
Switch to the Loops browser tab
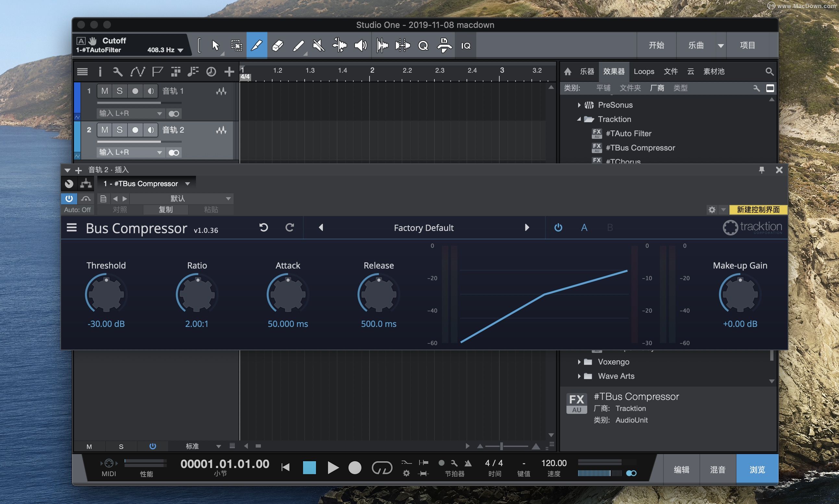tap(644, 71)
